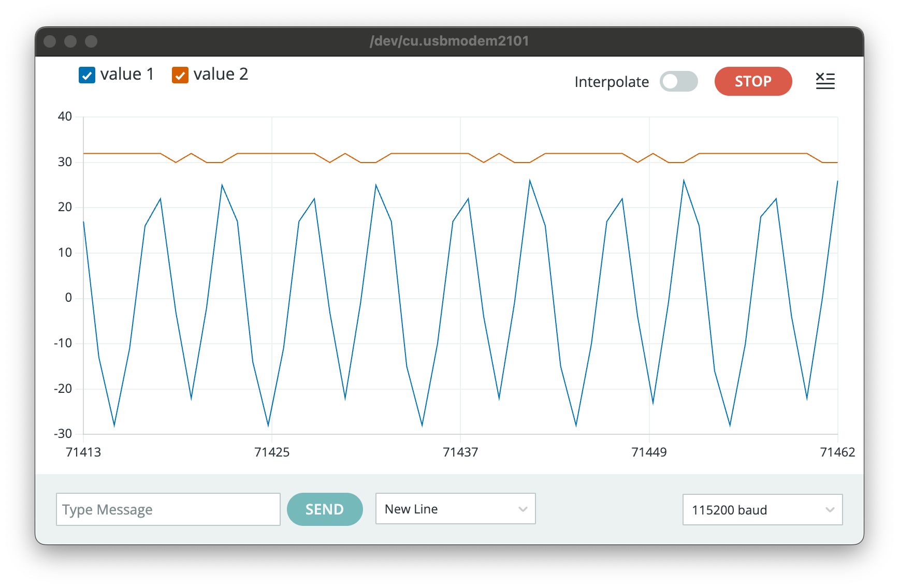The image size is (899, 588).
Task: Focus the Type Message input field
Action: (x=168, y=509)
